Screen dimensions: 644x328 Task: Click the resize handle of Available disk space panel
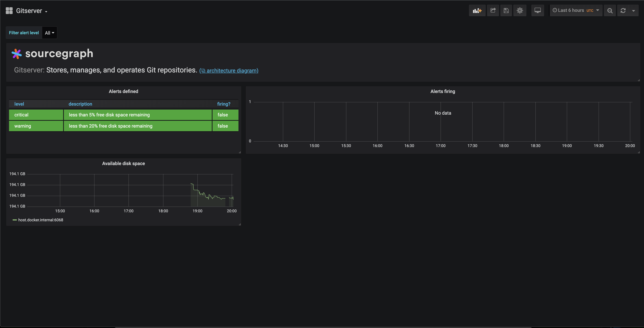pyautogui.click(x=240, y=224)
